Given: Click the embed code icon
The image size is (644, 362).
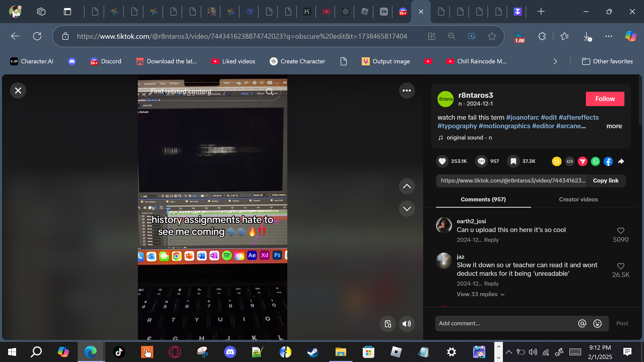Looking at the screenshot, I should click(x=570, y=161).
